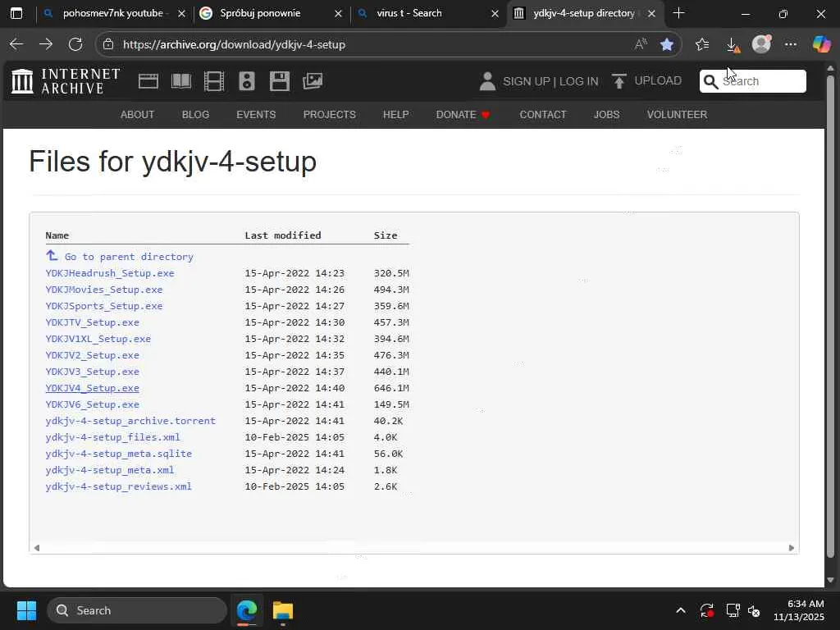The image size is (840, 630).
Task: Close the virus t - Search tab
Action: (495, 13)
